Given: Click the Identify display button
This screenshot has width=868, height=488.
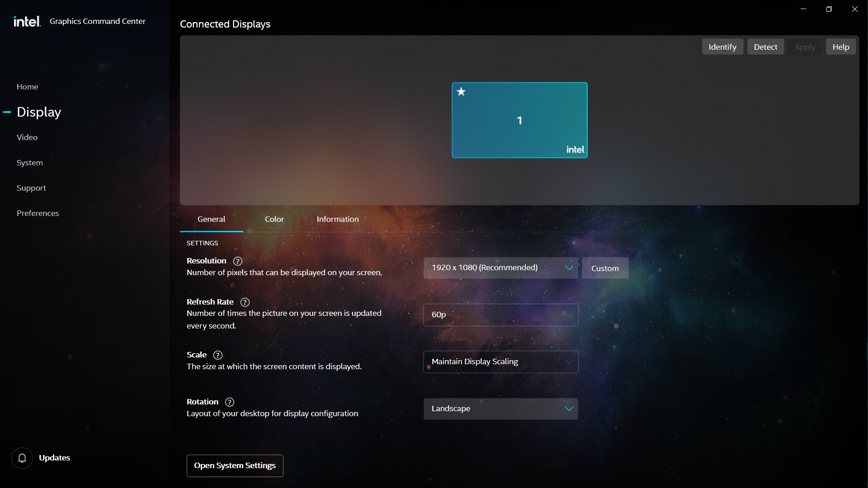Looking at the screenshot, I should 722,47.
